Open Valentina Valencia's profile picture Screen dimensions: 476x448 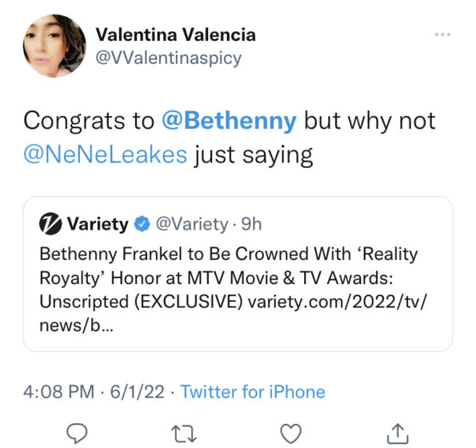coord(54,46)
